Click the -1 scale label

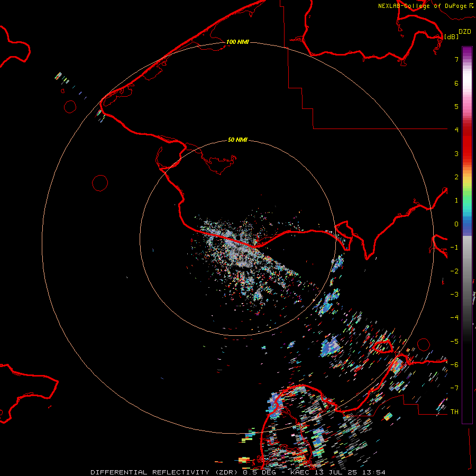pos(454,248)
